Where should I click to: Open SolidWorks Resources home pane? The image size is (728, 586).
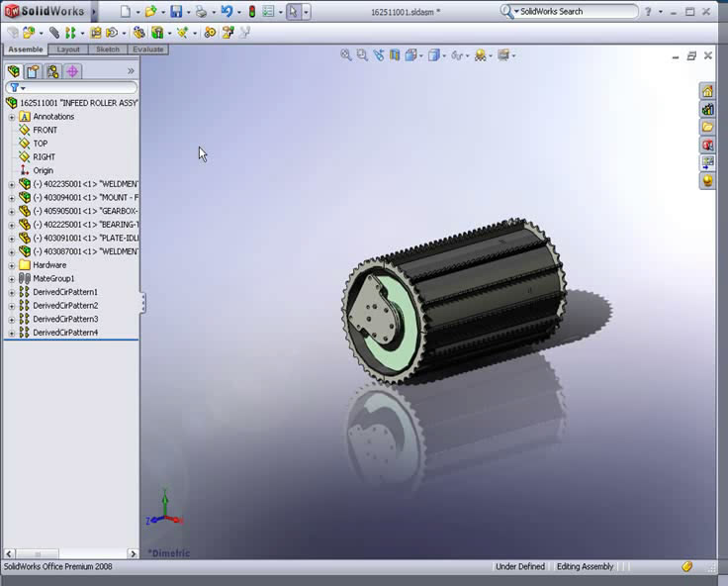pyautogui.click(x=707, y=91)
